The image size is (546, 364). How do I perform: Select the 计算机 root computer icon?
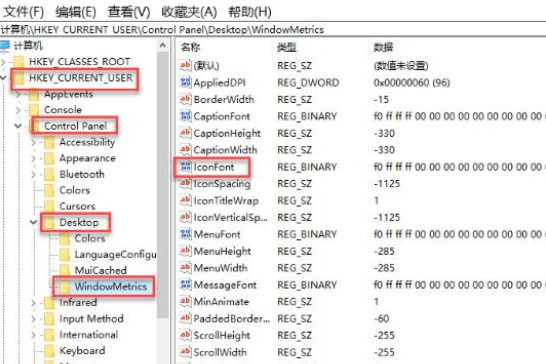[x=5, y=46]
